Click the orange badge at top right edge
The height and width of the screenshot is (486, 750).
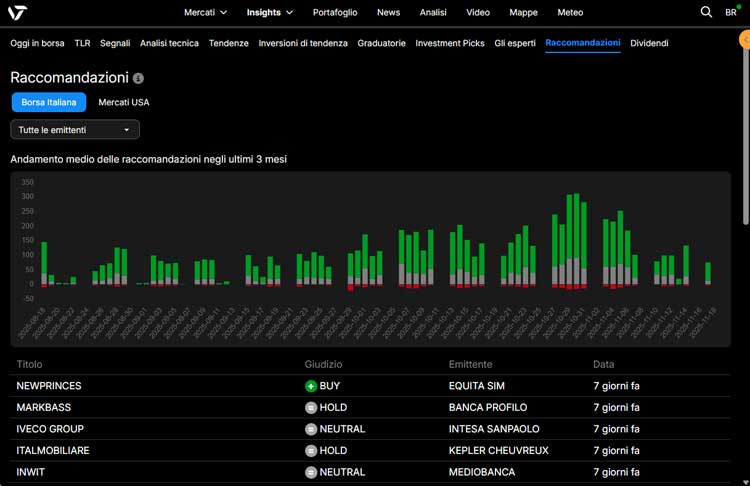[x=744, y=40]
